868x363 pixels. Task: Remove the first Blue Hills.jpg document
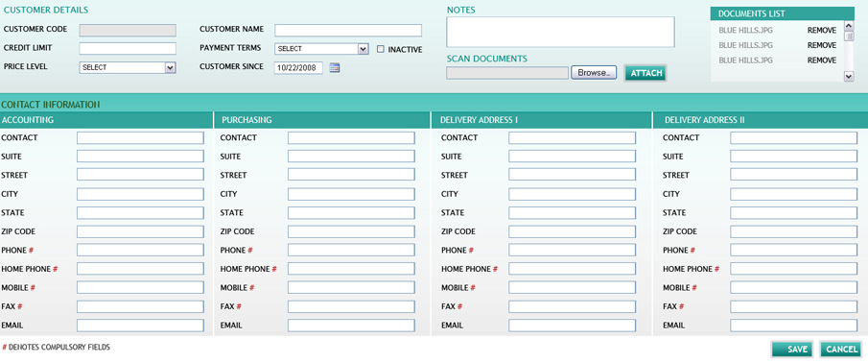click(x=822, y=31)
